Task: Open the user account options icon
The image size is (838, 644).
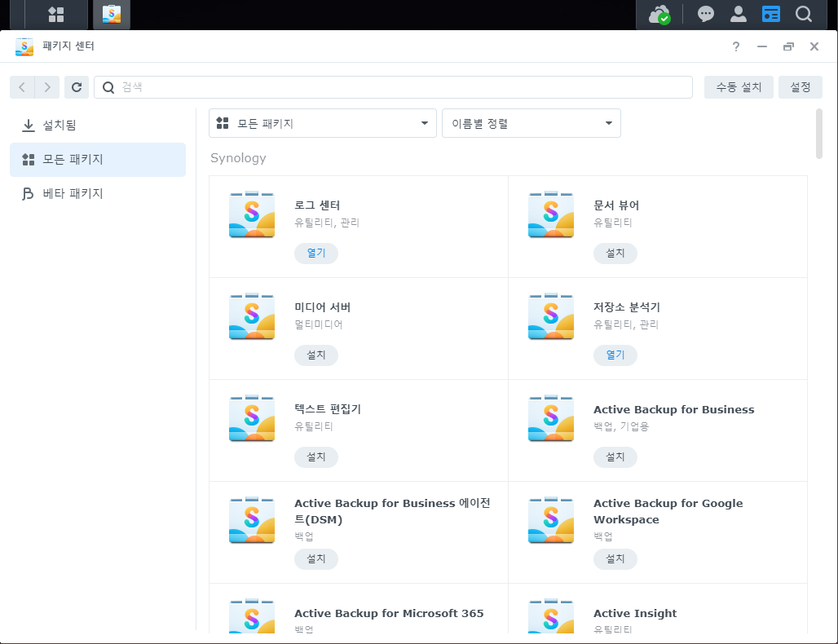Action: pyautogui.click(x=738, y=14)
